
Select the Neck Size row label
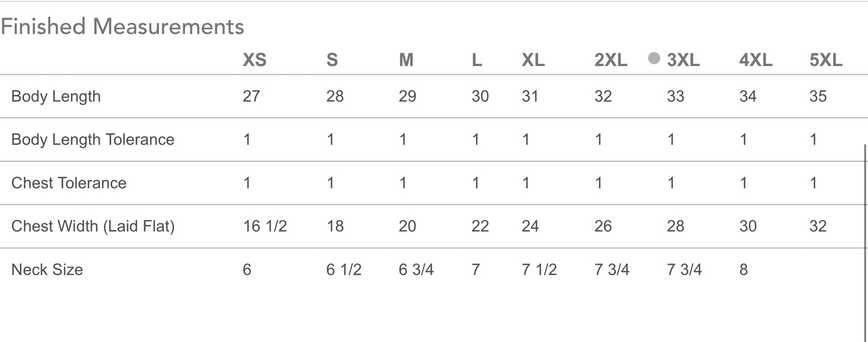click(47, 269)
